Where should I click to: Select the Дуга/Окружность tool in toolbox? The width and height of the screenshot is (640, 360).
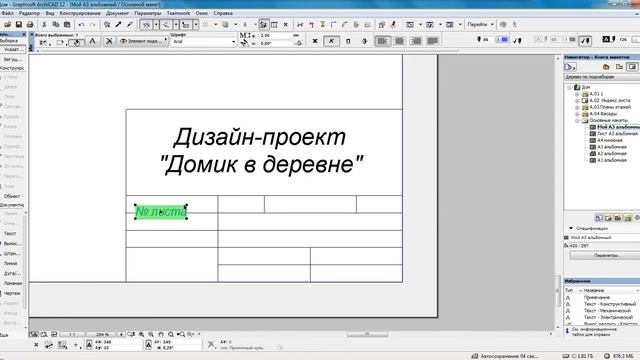(11, 273)
